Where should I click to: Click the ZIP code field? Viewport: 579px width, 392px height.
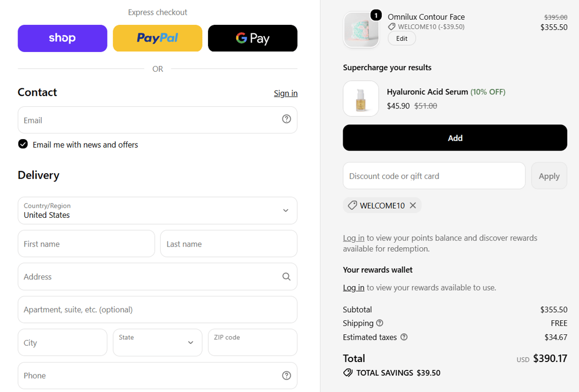pyautogui.click(x=253, y=342)
